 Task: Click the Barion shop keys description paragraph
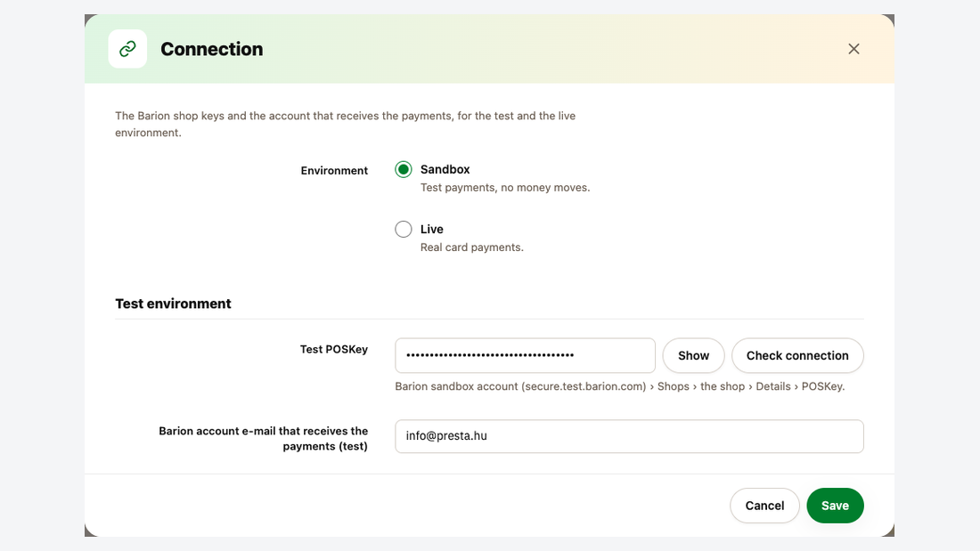(x=345, y=125)
